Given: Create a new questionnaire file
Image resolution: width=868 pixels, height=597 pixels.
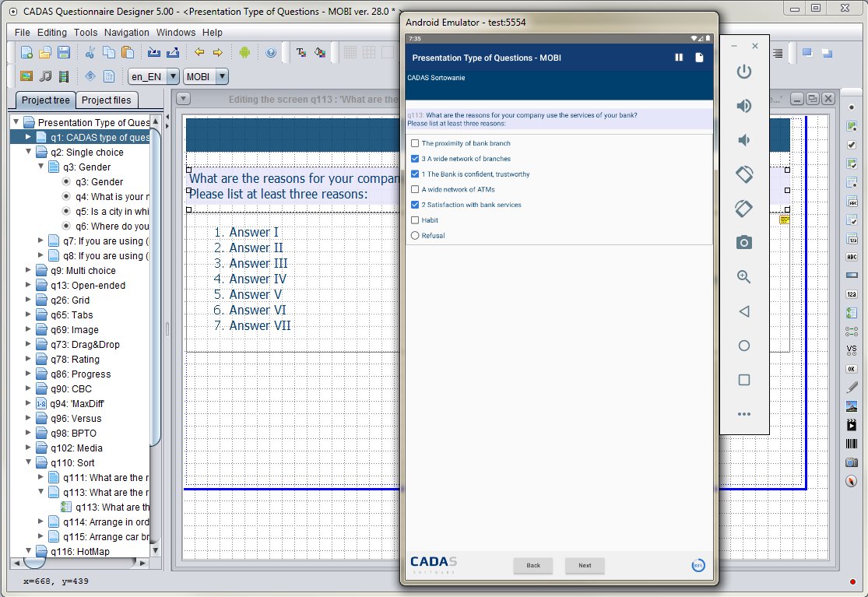Looking at the screenshot, I should (x=26, y=53).
